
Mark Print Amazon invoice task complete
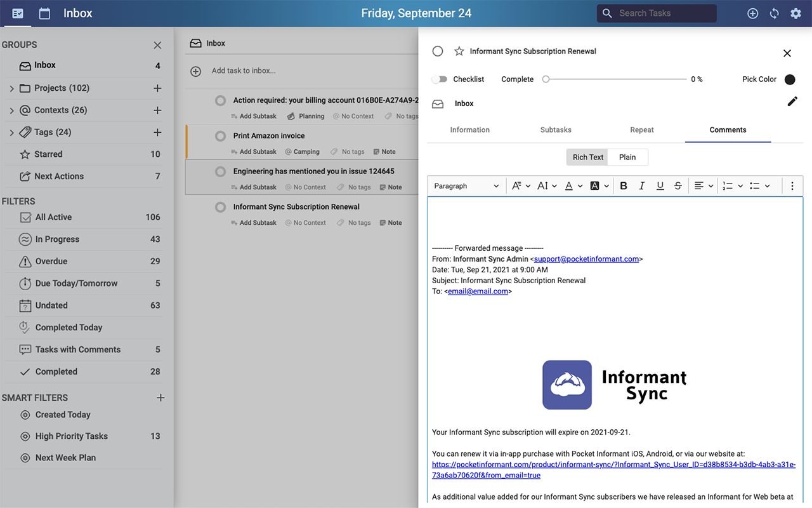click(220, 136)
